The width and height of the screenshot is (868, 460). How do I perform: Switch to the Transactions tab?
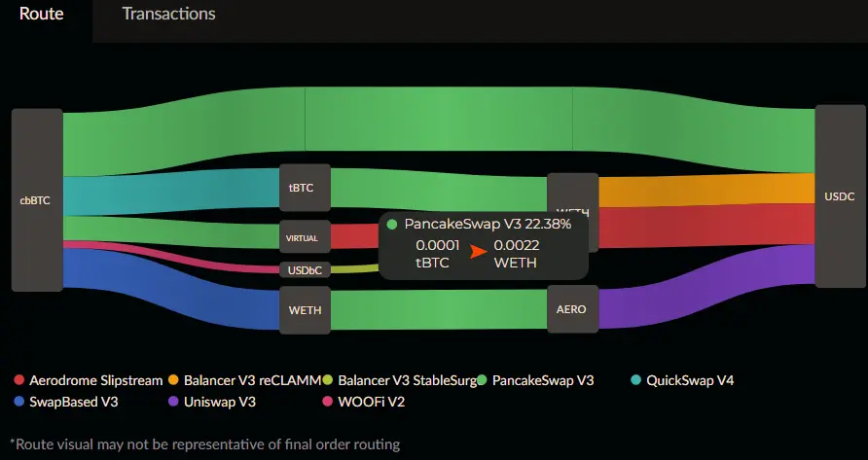168,14
